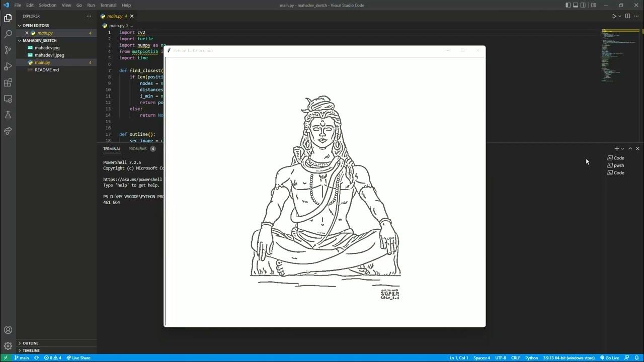This screenshot has width=644, height=362.
Task: Select the main.py editor tab
Action: [117, 16]
